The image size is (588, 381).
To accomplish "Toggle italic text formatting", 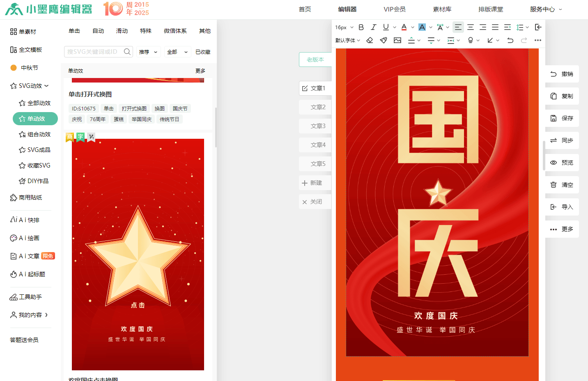I will pos(373,27).
